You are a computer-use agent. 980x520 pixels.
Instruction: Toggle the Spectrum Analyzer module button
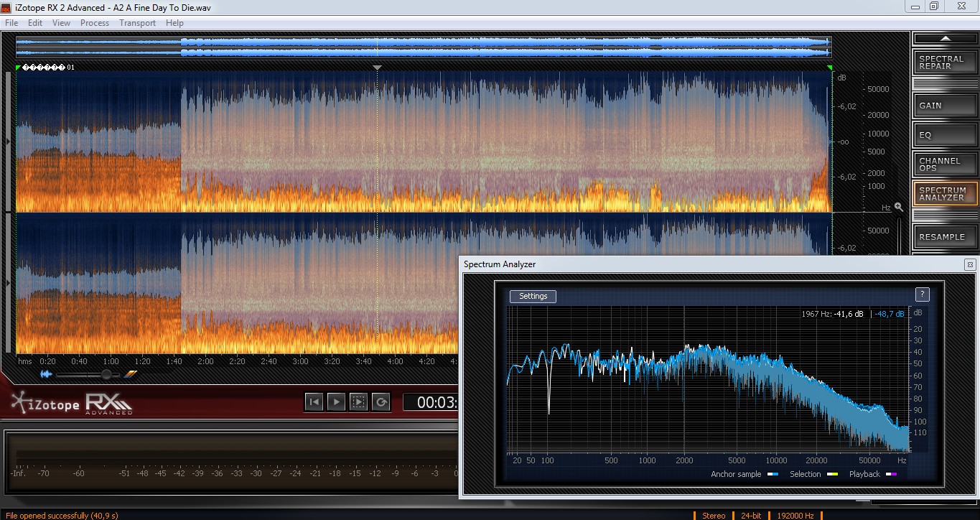(945, 194)
